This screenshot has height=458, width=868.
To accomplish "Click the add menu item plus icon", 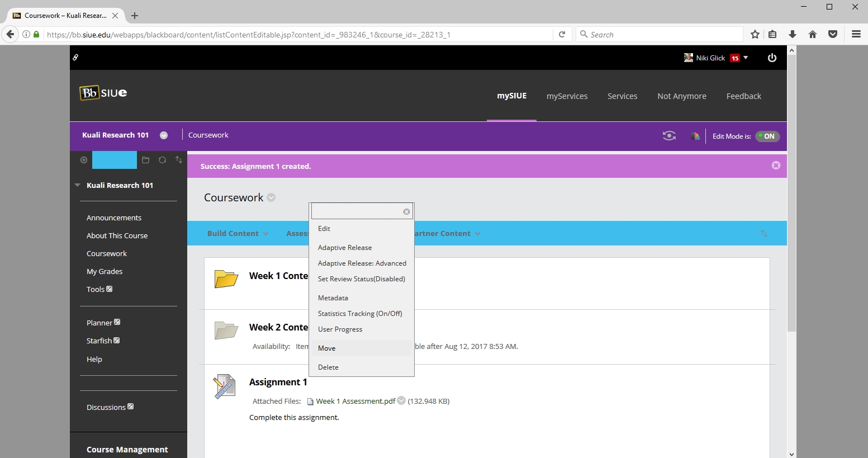I will click(x=84, y=160).
